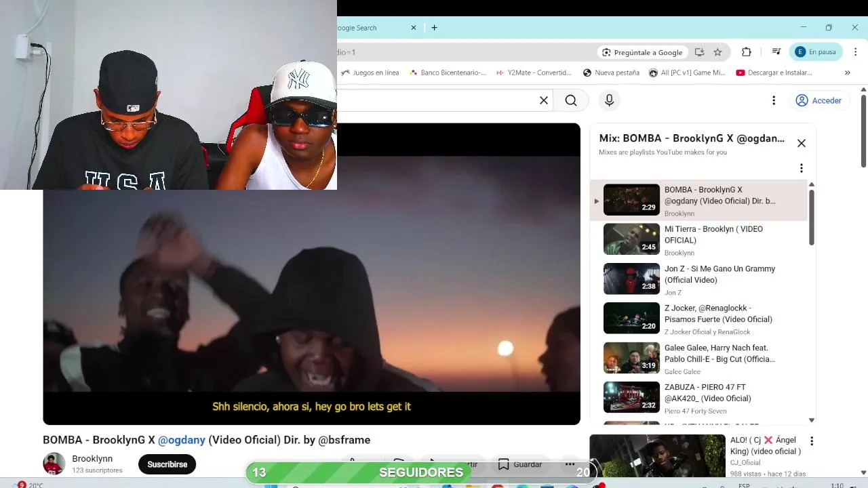Close the Google Search browser tab
The height and width of the screenshot is (488, 868).
pos(414,28)
